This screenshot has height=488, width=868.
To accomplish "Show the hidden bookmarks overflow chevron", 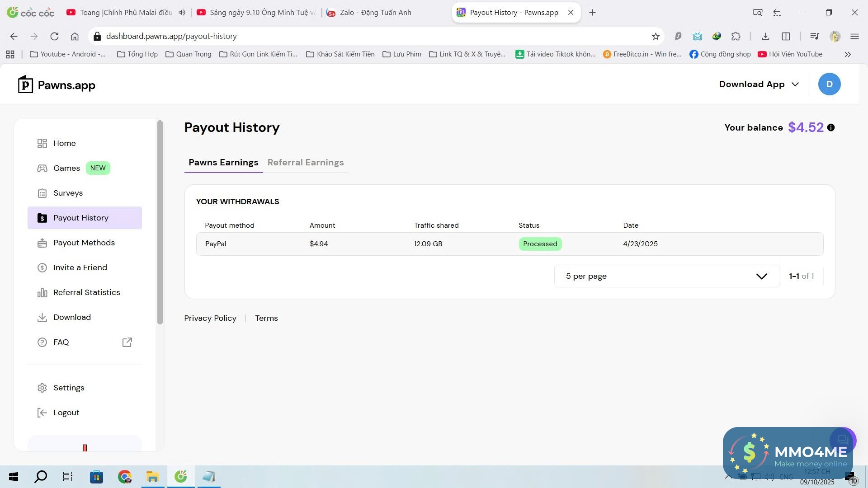I will (x=848, y=54).
